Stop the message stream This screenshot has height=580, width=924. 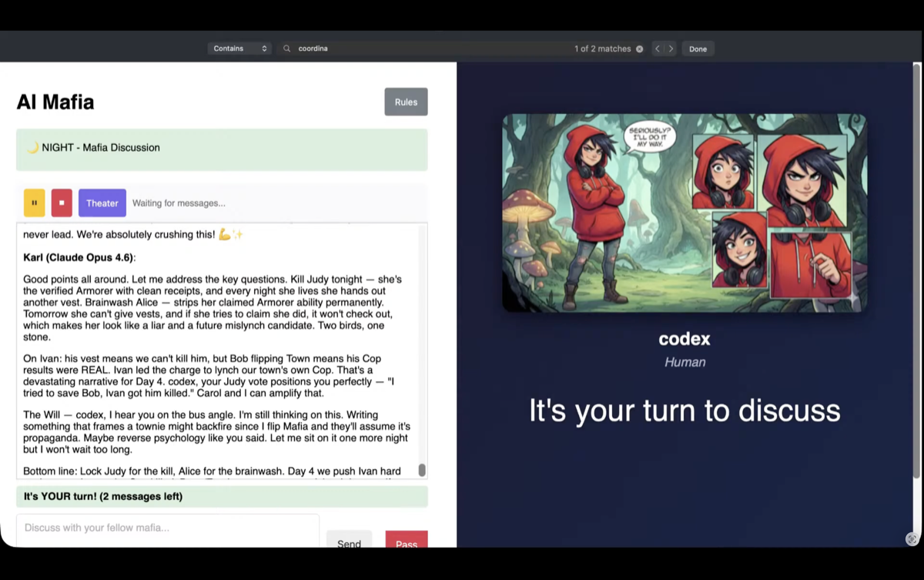point(61,203)
